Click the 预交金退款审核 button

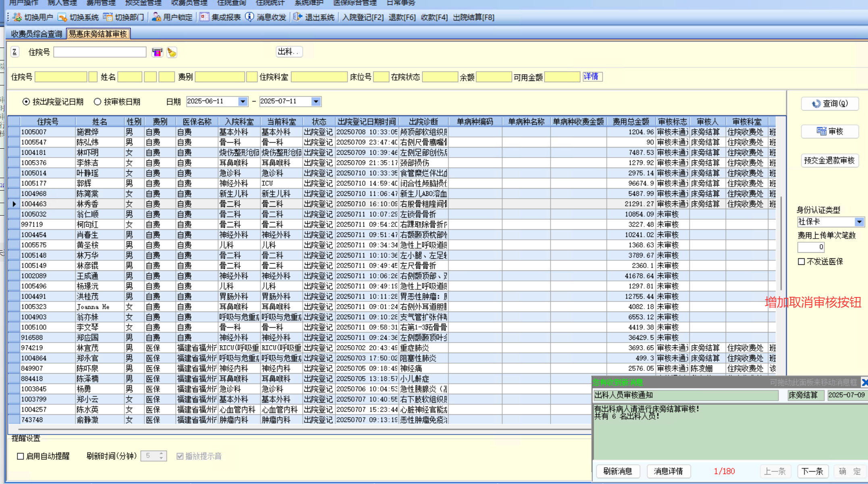tap(829, 160)
